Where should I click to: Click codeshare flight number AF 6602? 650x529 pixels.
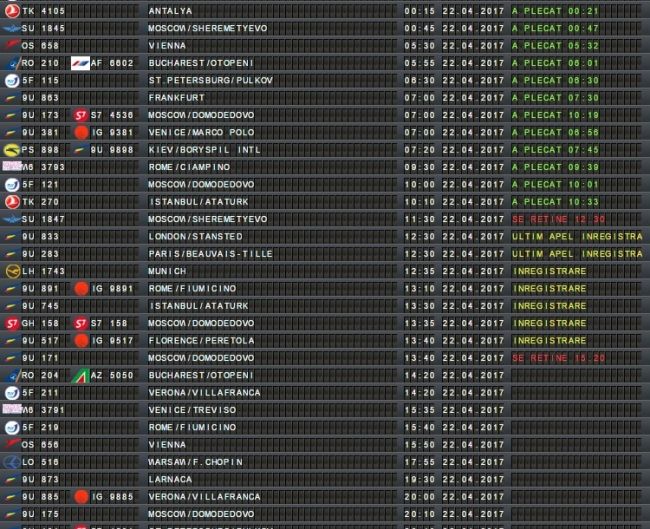coord(112,63)
